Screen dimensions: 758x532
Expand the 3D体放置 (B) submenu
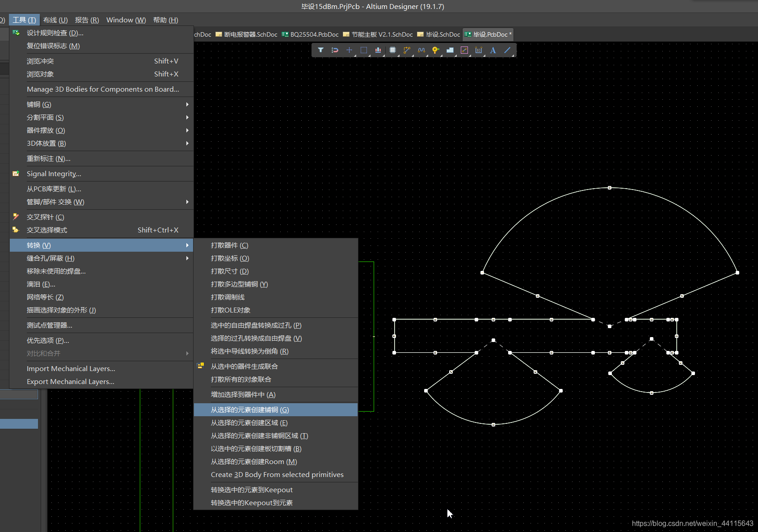tap(101, 143)
